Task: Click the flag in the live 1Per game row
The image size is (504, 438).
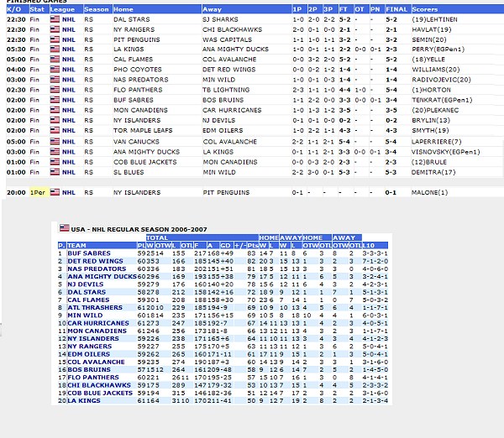Action: click(55, 192)
